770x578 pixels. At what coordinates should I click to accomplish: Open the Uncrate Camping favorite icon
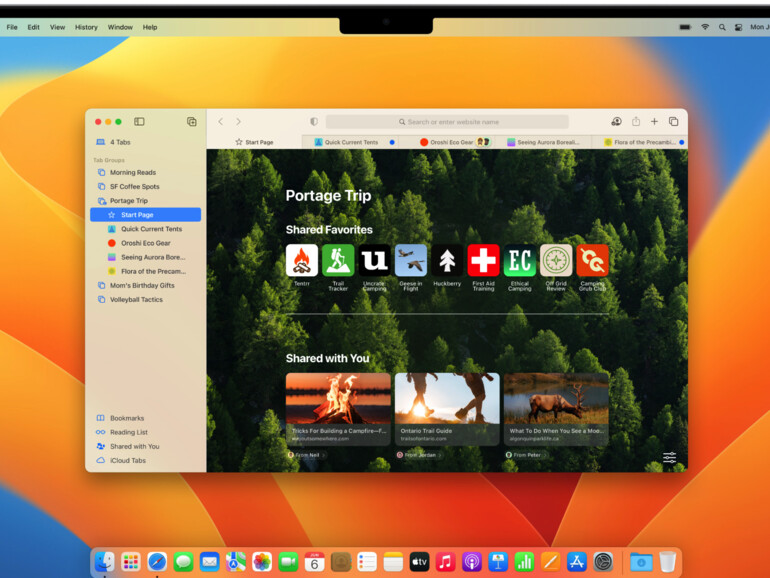[x=374, y=260]
